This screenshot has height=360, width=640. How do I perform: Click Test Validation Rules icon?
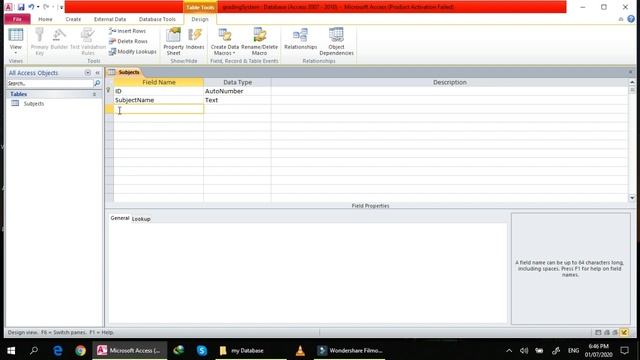tap(88, 41)
